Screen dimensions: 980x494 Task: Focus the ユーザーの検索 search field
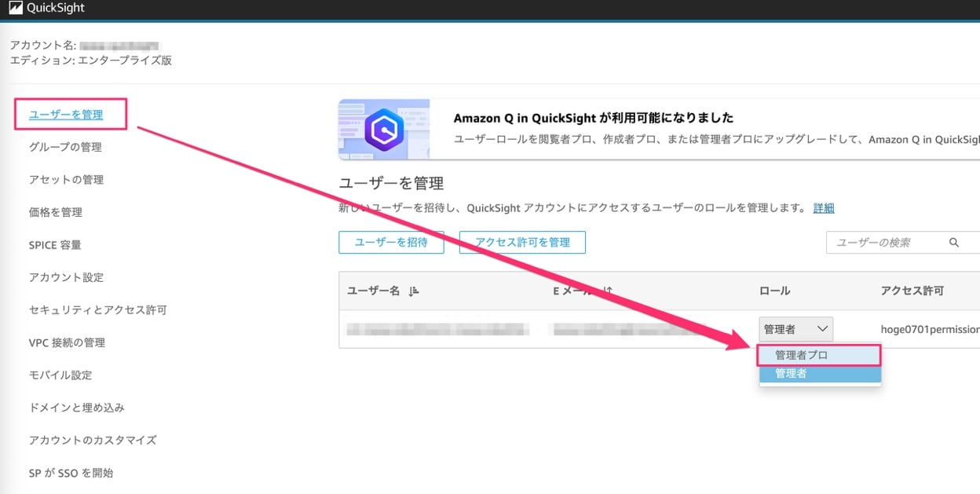903,243
